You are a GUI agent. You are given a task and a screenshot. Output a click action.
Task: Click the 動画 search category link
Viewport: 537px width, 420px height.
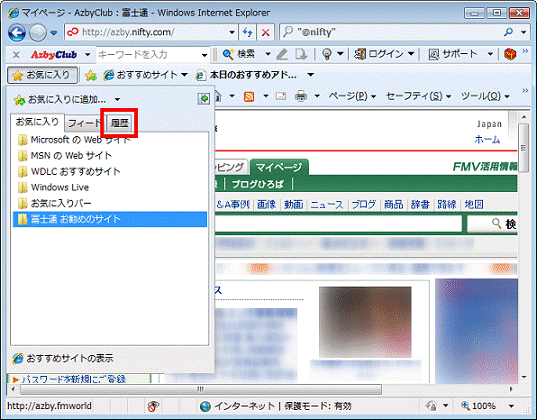pos(294,205)
